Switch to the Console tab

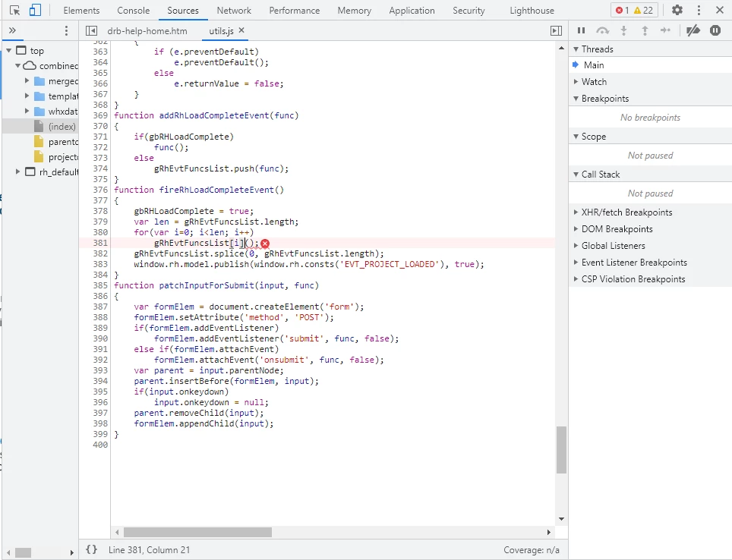[x=134, y=11]
